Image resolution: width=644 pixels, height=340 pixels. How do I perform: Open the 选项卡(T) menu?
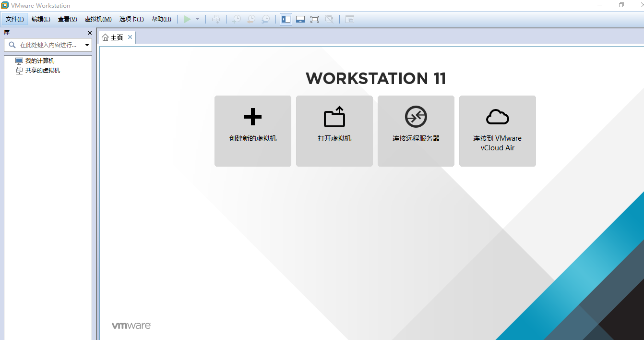tap(131, 19)
